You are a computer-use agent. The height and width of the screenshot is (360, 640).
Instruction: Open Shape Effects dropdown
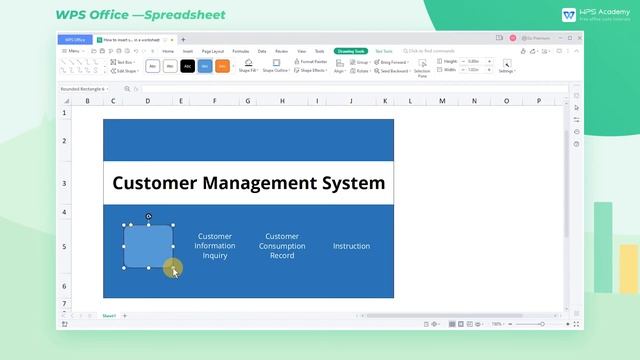(x=311, y=71)
